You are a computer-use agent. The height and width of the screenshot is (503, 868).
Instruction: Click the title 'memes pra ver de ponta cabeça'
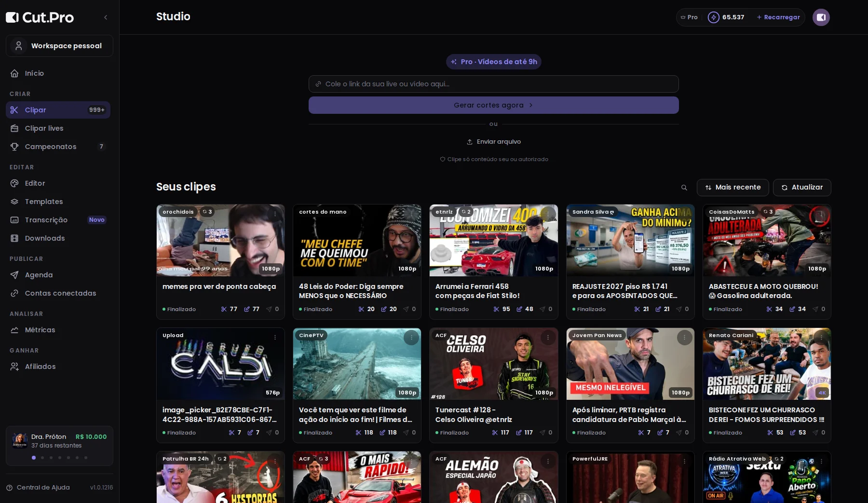pos(219,286)
